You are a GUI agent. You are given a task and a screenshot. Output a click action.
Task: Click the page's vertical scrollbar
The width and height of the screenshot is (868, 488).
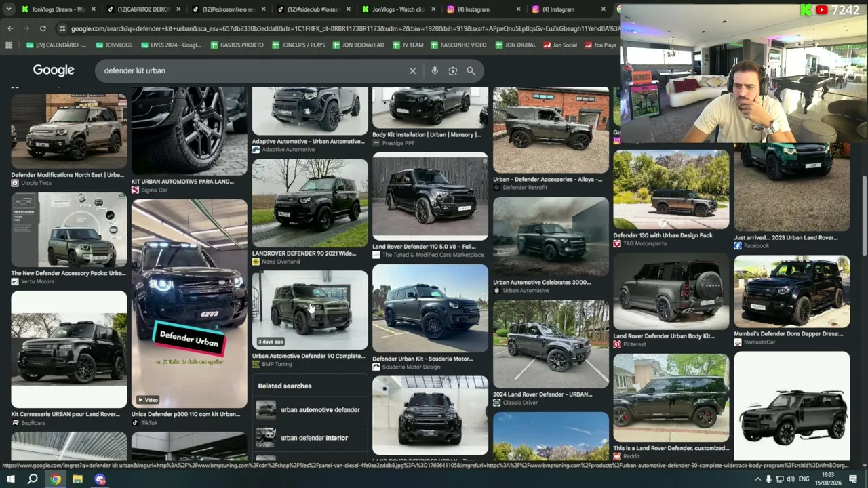point(863,217)
